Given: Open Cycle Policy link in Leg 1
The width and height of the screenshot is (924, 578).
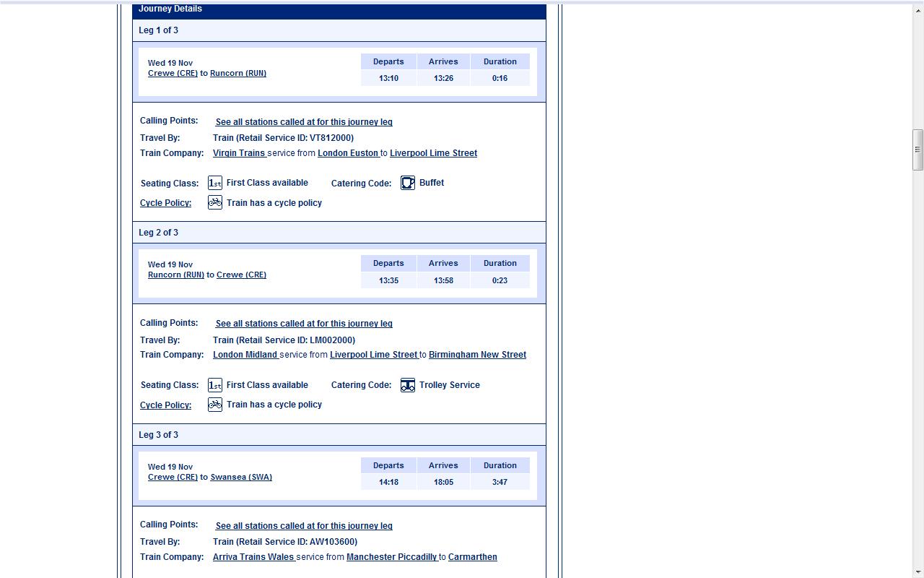Looking at the screenshot, I should coord(165,203).
